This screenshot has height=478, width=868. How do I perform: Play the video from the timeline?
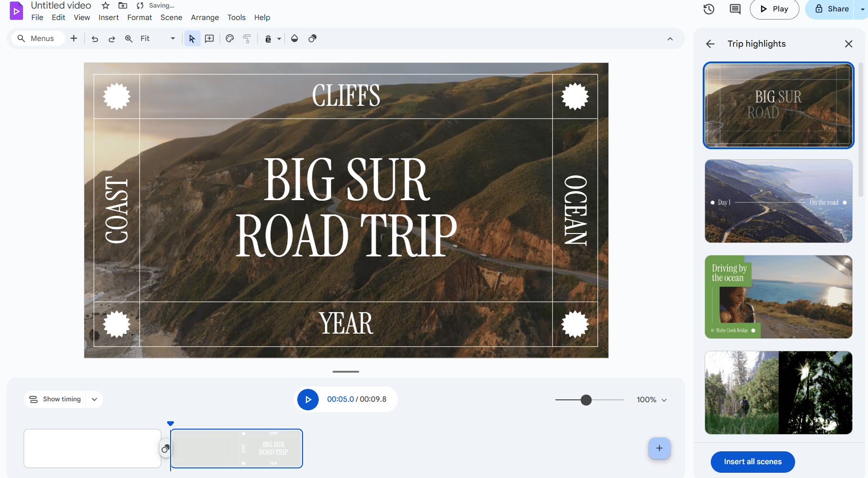click(308, 399)
